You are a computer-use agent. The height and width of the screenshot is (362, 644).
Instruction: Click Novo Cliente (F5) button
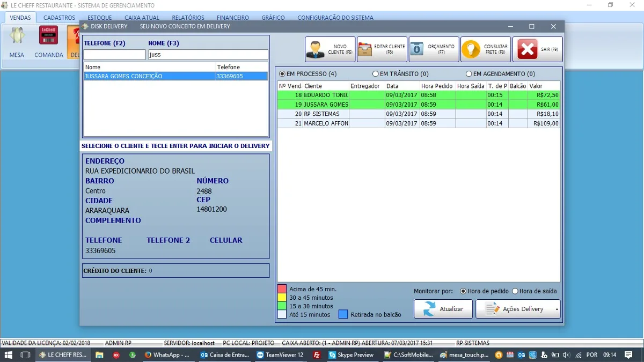(x=330, y=49)
